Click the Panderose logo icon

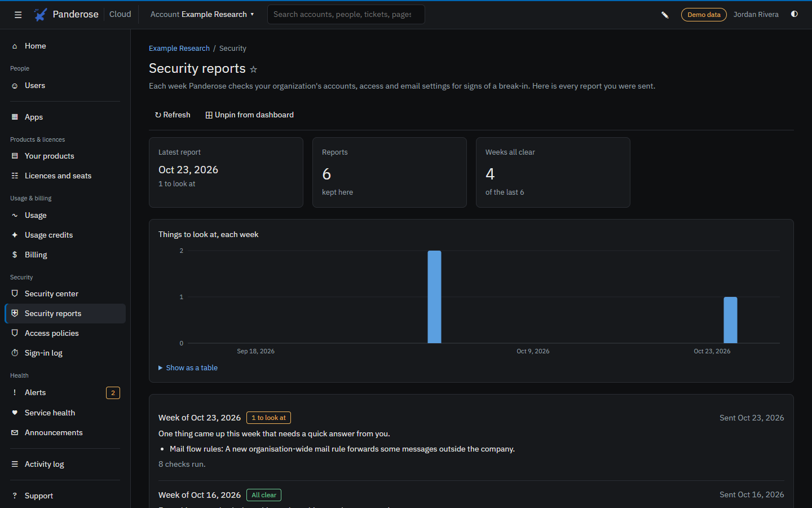point(41,15)
